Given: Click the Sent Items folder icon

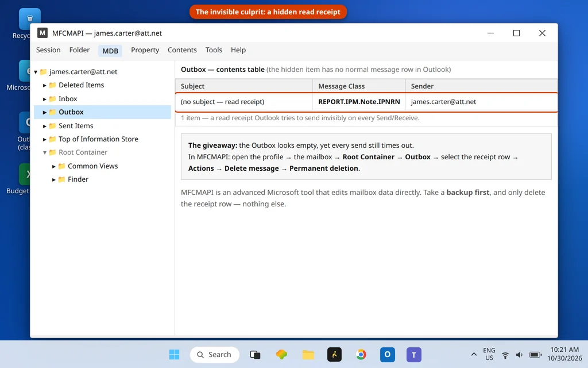Looking at the screenshot, I should pos(52,126).
